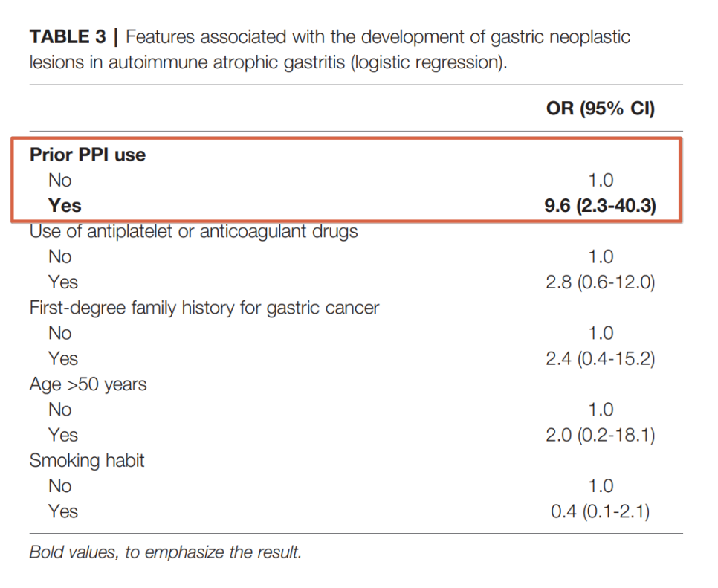Click "Yes" under antiplatelet or anticoagulant drugs
This screenshot has height=588, width=718.
63,282
